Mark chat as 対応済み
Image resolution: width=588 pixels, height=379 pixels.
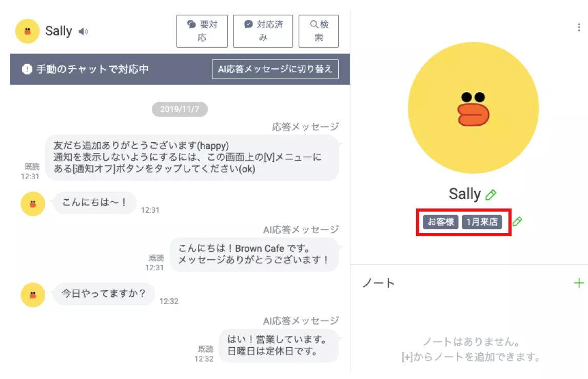point(263,31)
